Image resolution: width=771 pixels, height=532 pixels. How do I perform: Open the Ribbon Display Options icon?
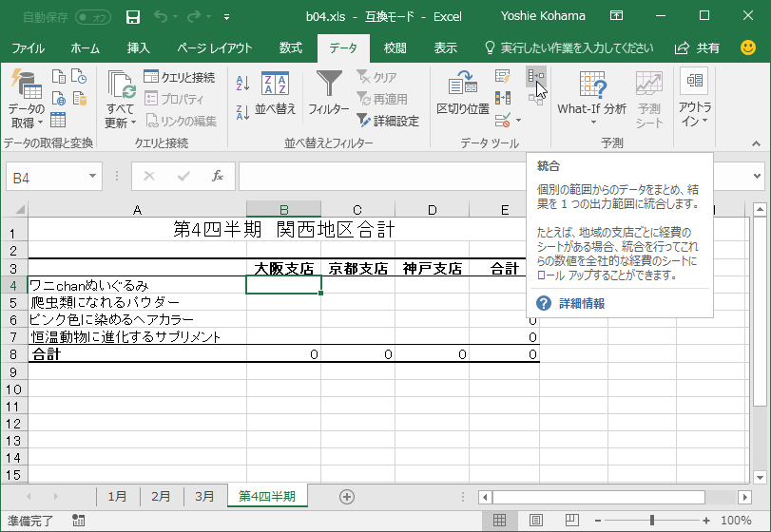pyautogui.click(x=616, y=16)
